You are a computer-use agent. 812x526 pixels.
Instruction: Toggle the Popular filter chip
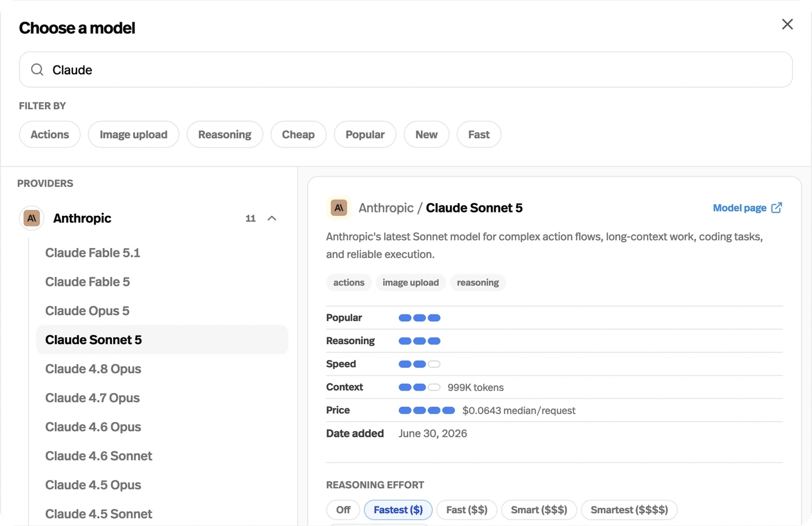(365, 134)
